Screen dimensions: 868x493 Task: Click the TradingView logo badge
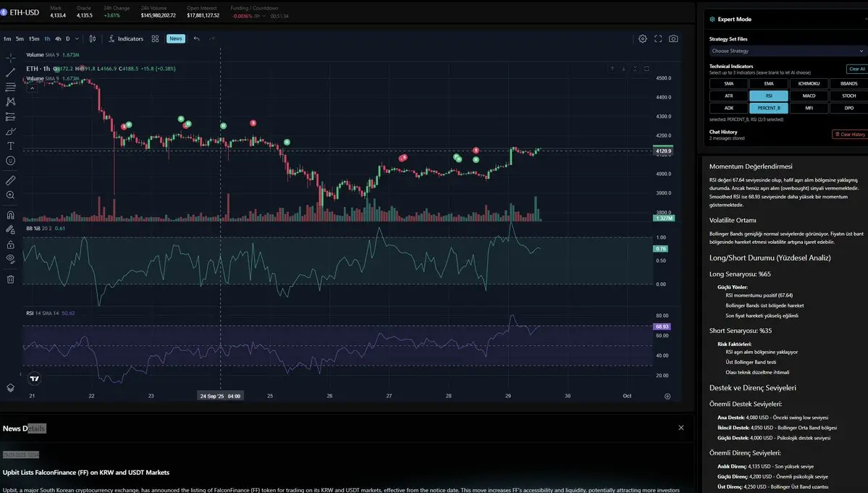[x=34, y=379]
